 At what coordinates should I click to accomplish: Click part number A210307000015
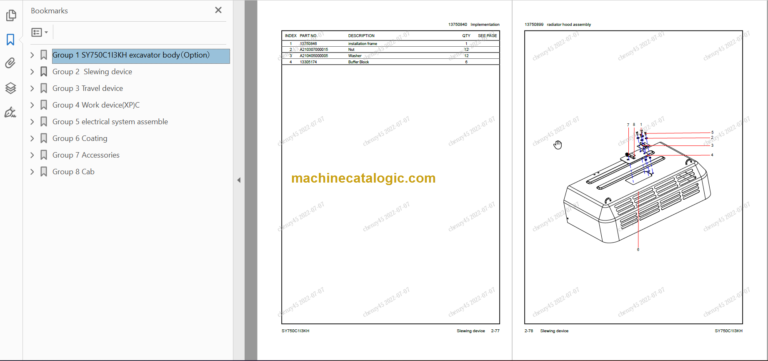[314, 49]
